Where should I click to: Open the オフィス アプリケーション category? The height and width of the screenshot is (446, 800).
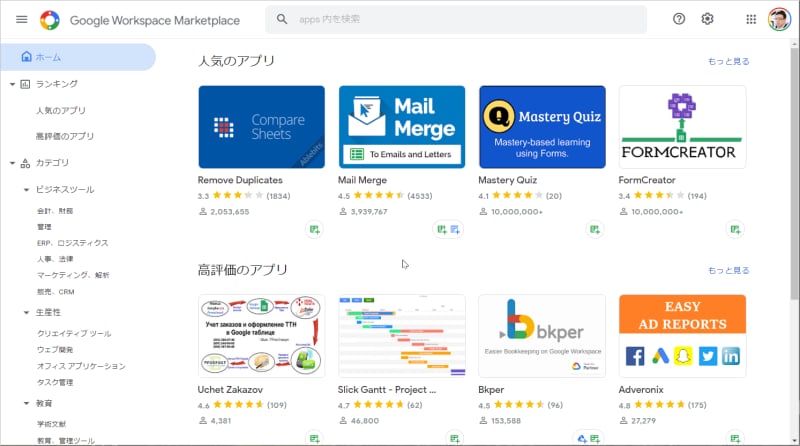click(x=81, y=366)
